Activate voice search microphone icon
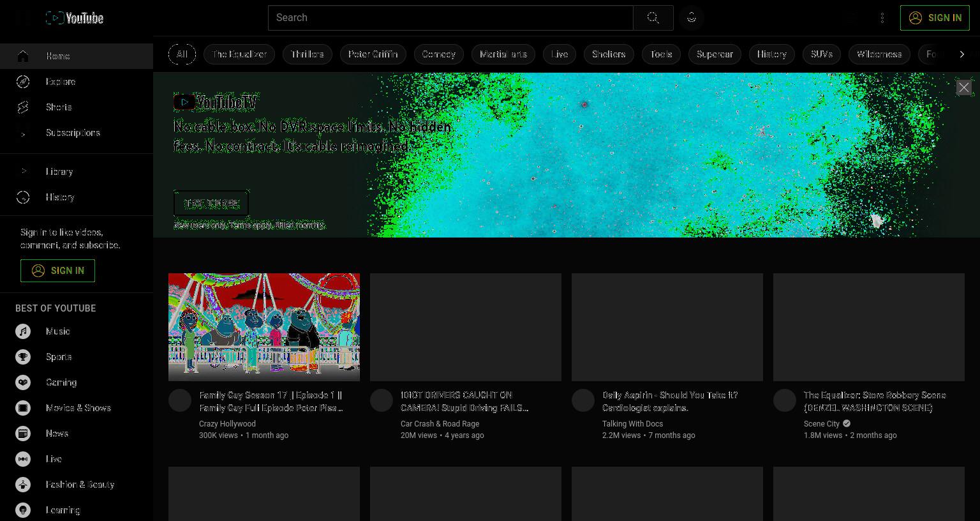This screenshot has width=980, height=521. tap(692, 18)
